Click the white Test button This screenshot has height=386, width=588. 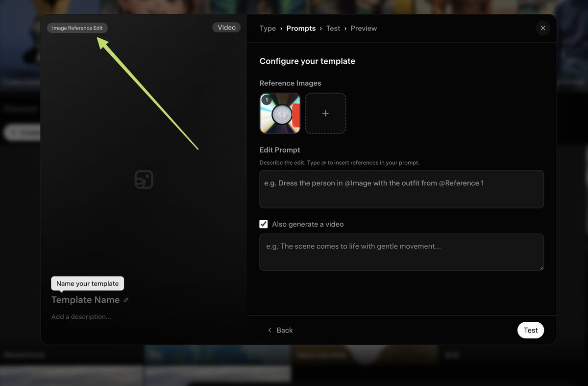(x=531, y=330)
